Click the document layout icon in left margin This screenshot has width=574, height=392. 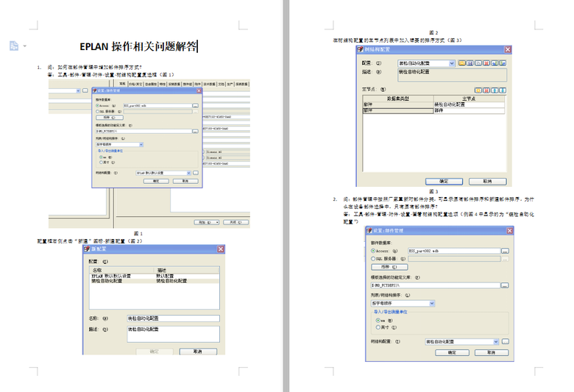click(x=14, y=46)
